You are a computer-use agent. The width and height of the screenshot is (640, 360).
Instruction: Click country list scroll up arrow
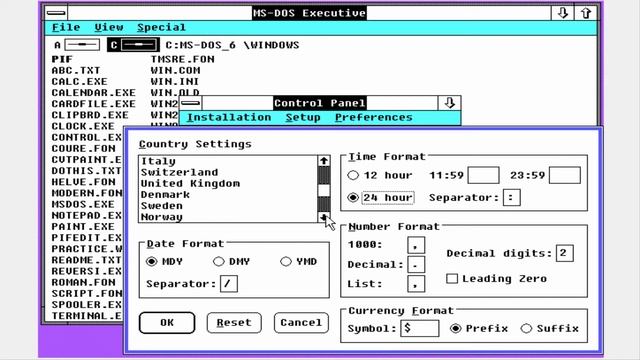pyautogui.click(x=324, y=161)
